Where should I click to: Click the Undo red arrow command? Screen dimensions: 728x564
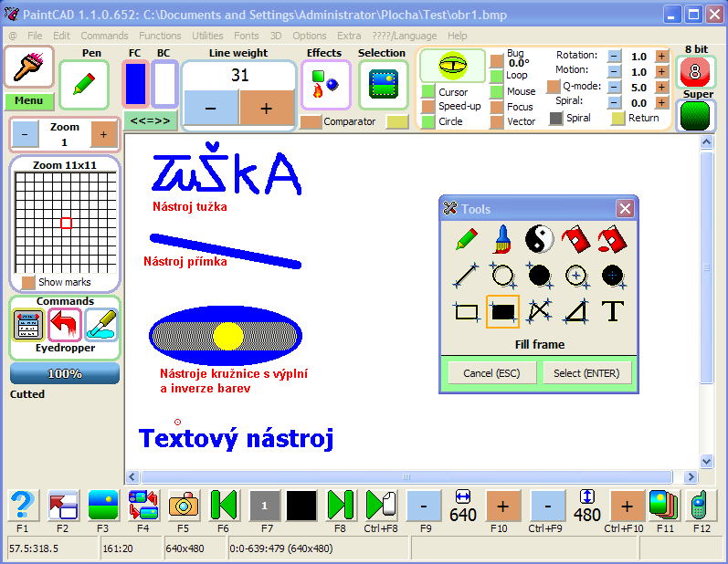point(64,325)
